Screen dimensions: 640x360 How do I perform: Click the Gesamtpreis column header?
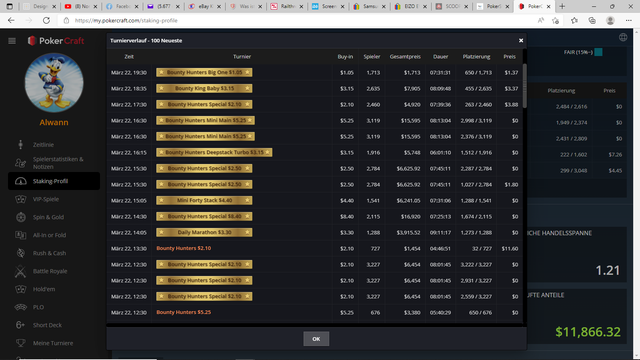tap(405, 57)
